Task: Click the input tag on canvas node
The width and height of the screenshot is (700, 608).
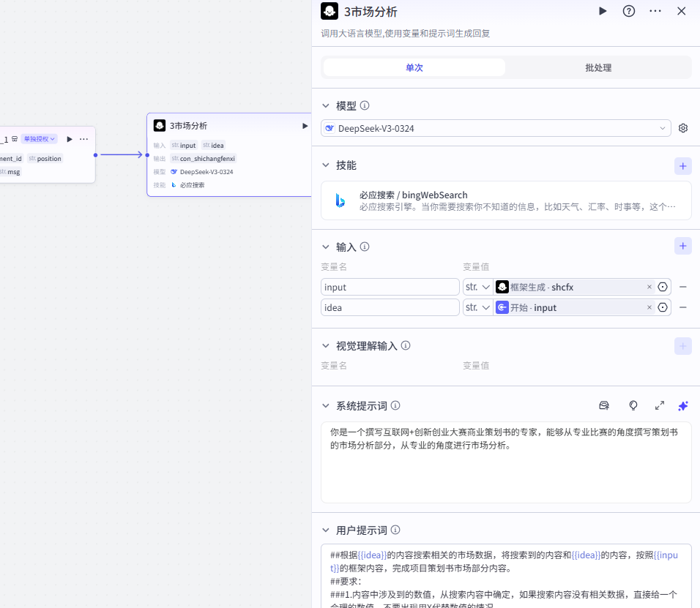Action: [x=184, y=145]
